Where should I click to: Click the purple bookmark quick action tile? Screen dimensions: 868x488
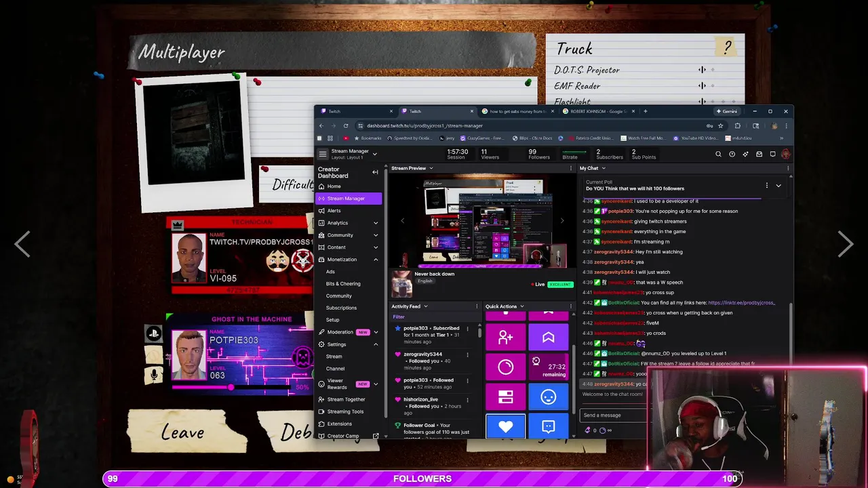pos(548,337)
